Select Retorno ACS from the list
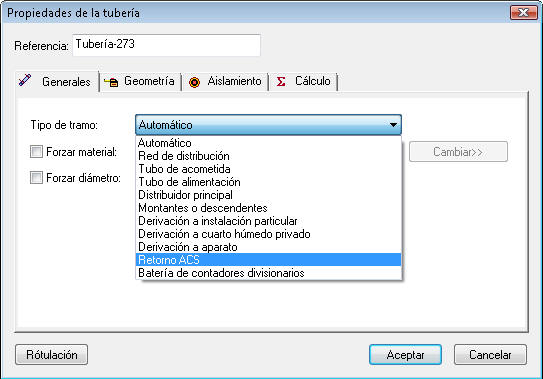The width and height of the screenshot is (543, 379). click(269, 260)
